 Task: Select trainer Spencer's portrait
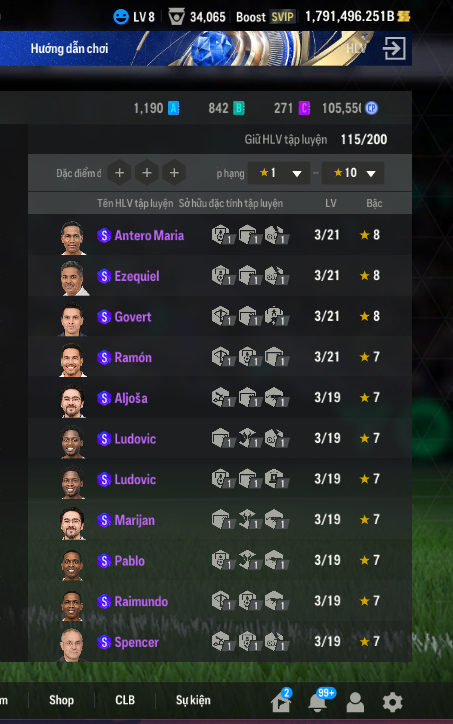(x=72, y=644)
